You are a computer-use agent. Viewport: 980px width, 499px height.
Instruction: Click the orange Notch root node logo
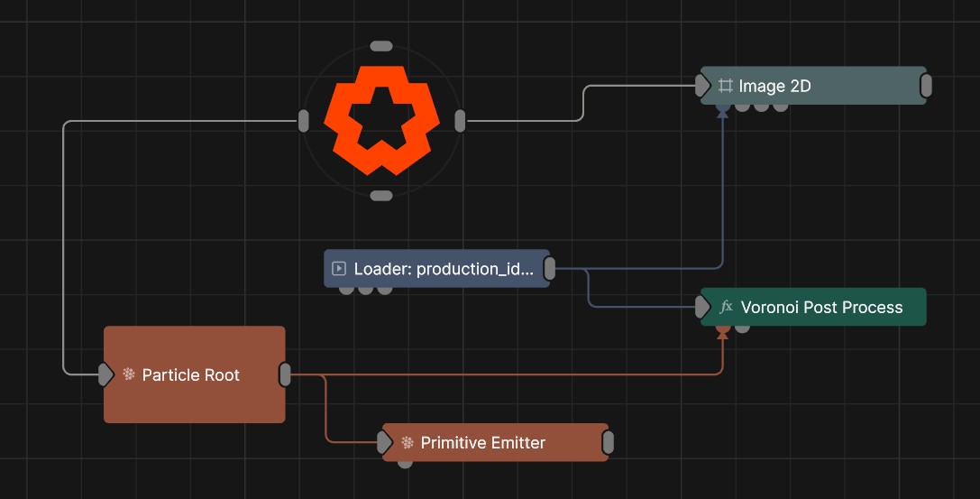point(381,120)
